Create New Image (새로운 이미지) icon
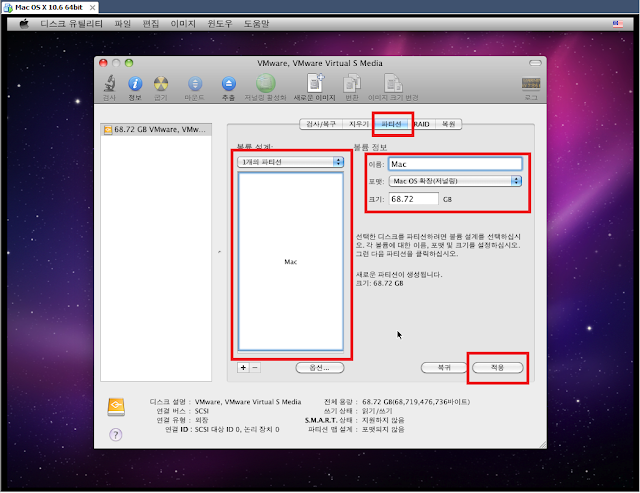The height and width of the screenshot is (493, 640). tap(315, 83)
